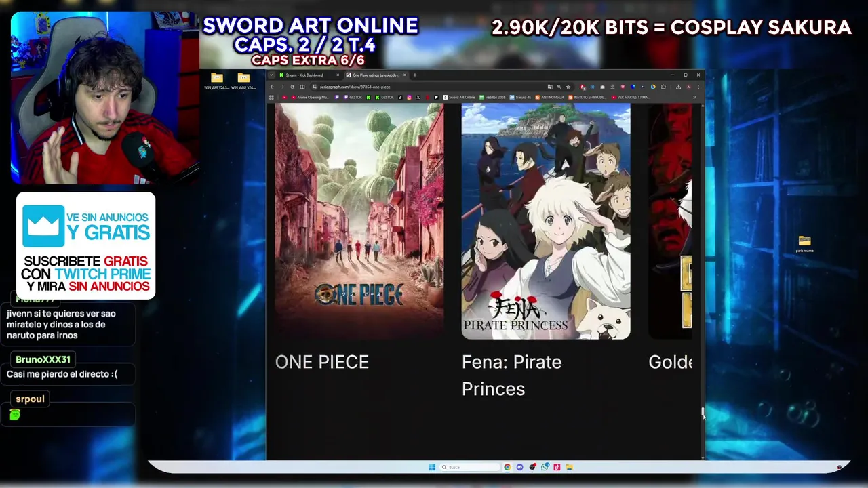Open the Naruto 4k bookmark
Image resolution: width=868 pixels, height=488 pixels.
520,97
